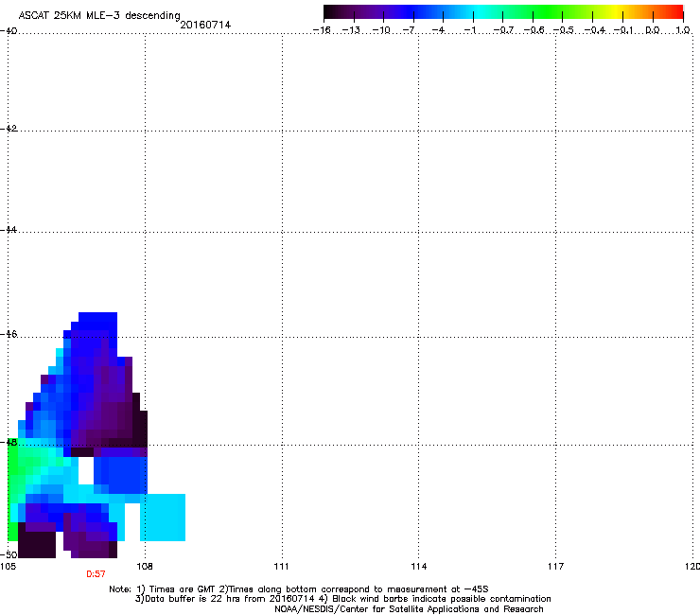Click the color bar label -4
Viewport: 700px width, 615px height.
[x=439, y=30]
